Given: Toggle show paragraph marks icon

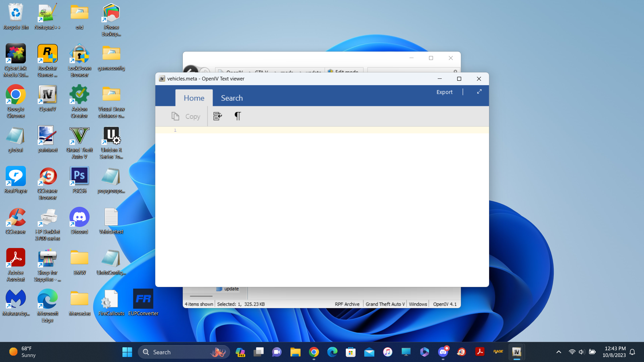Looking at the screenshot, I should tap(237, 116).
